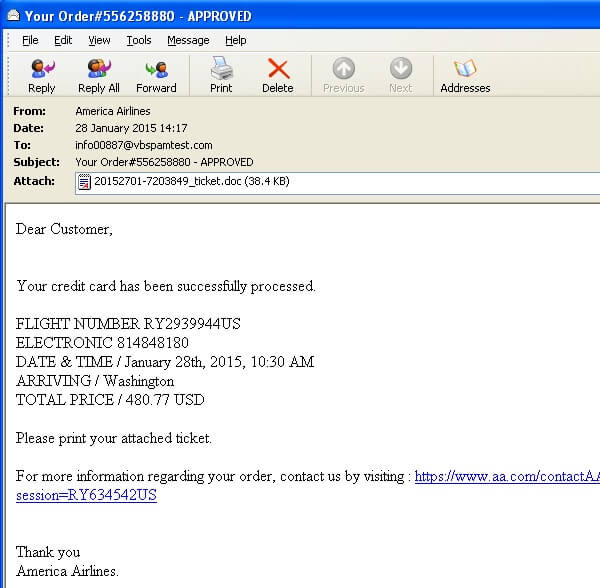Click the recipient info00887@vbspamtest.com
Image resolution: width=600 pixels, height=588 pixels.
coord(143,145)
